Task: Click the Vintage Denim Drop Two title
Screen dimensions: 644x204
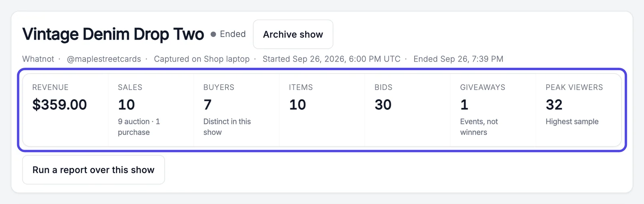Action: [x=113, y=34]
